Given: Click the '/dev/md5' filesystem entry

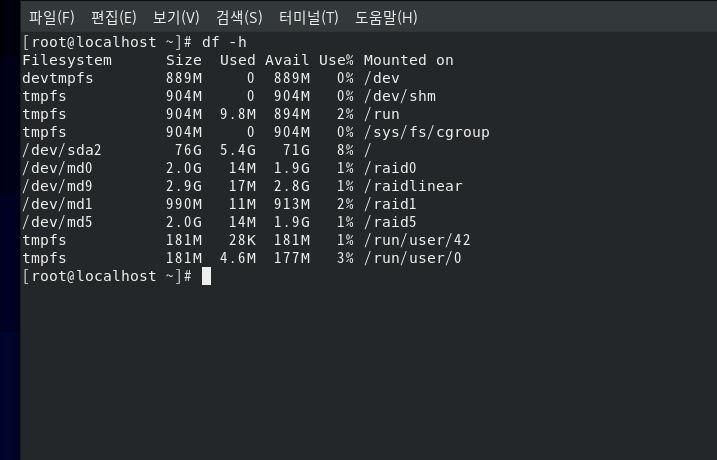Looking at the screenshot, I should pyautogui.click(x=57, y=222).
